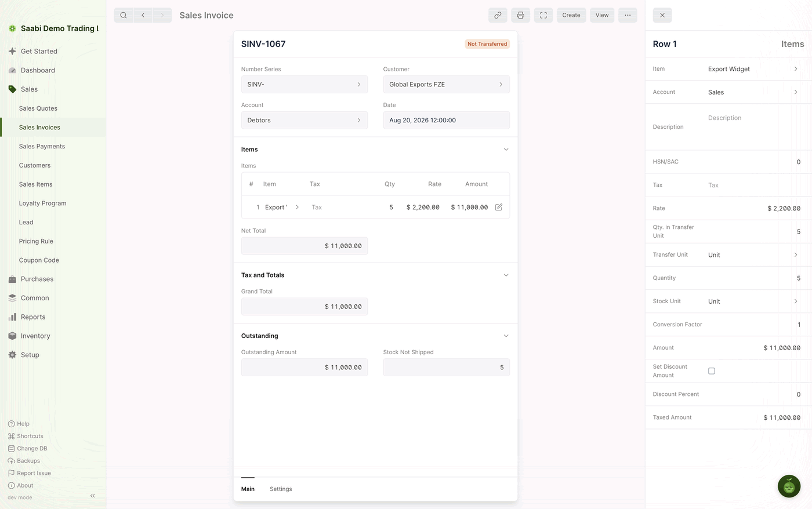Click the Date field Aug 20, 2026
Image resolution: width=812 pixels, height=509 pixels.
tap(447, 121)
